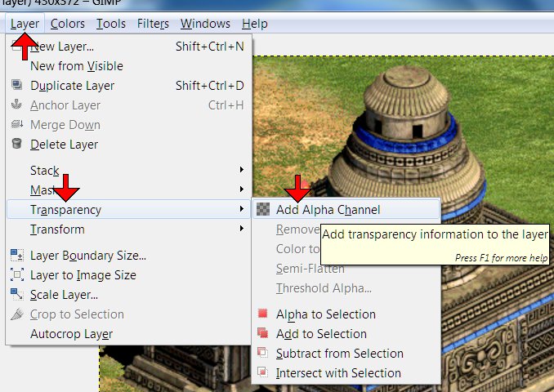Click the Layer Boundary Size icon

(x=16, y=256)
